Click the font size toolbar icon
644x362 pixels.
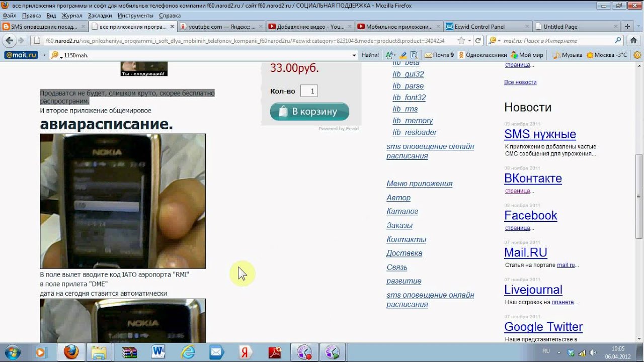pyautogui.click(x=390, y=55)
